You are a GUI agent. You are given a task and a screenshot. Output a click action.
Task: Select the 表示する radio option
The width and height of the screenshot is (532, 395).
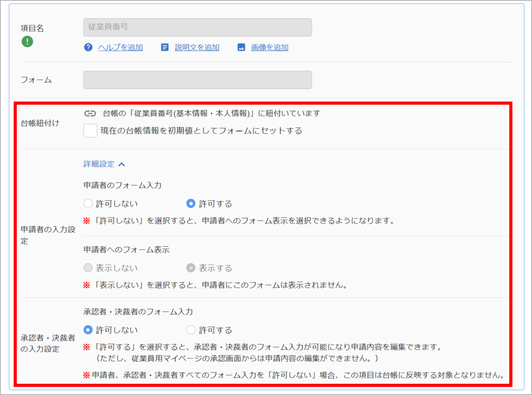coord(191,268)
